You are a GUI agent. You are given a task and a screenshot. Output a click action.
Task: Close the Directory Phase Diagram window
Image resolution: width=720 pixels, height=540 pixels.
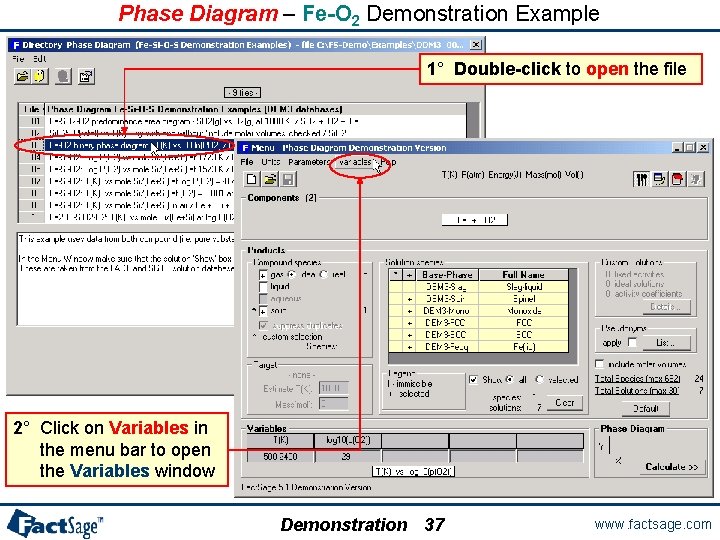pos(476,45)
